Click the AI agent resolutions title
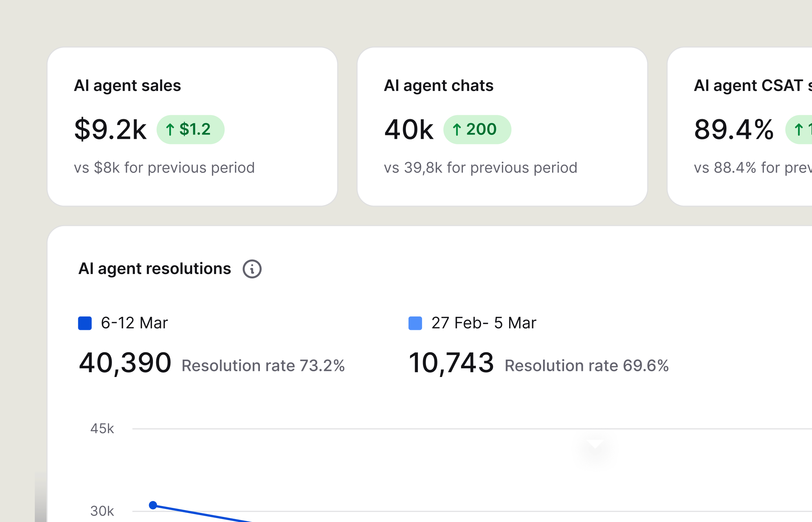This screenshot has width=812, height=522. point(155,269)
